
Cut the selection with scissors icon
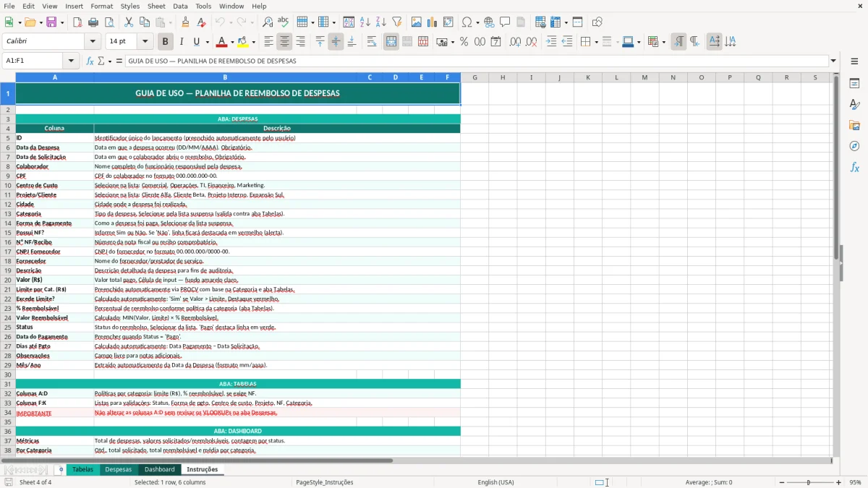(129, 22)
